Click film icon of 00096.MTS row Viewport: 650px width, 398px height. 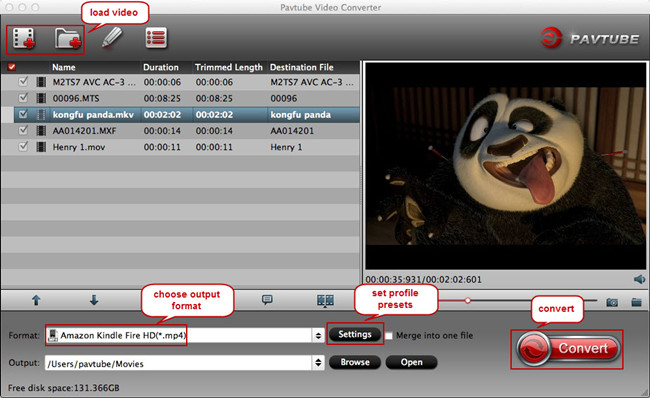(x=41, y=98)
